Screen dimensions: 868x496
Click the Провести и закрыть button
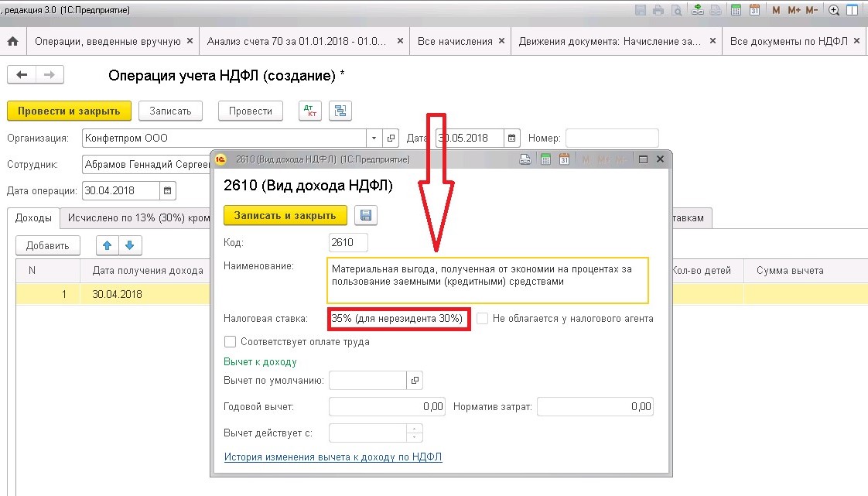coord(69,111)
